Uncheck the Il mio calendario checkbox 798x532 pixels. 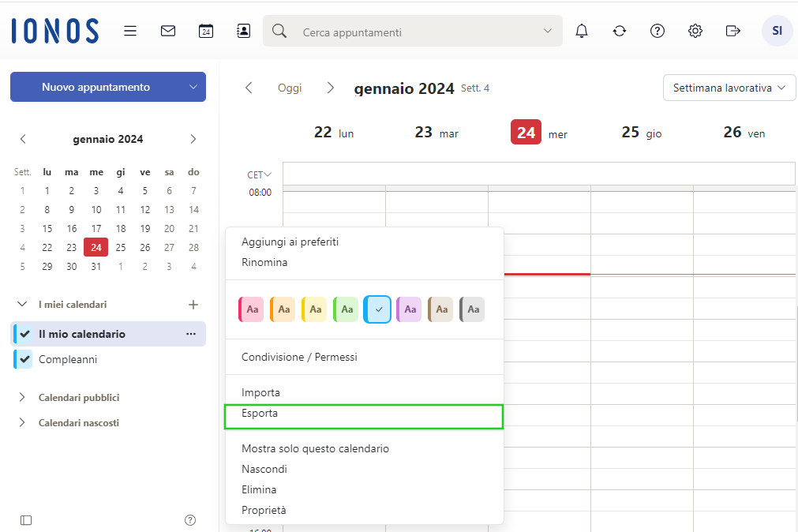[25, 334]
